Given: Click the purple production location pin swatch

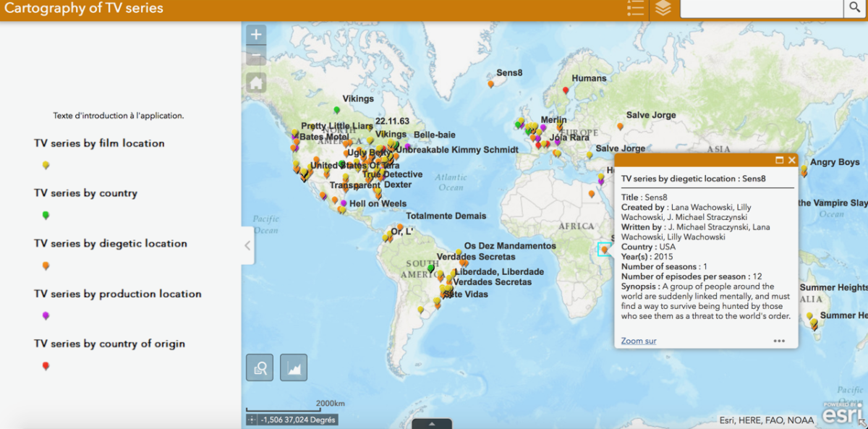Looking at the screenshot, I should click(x=46, y=315).
